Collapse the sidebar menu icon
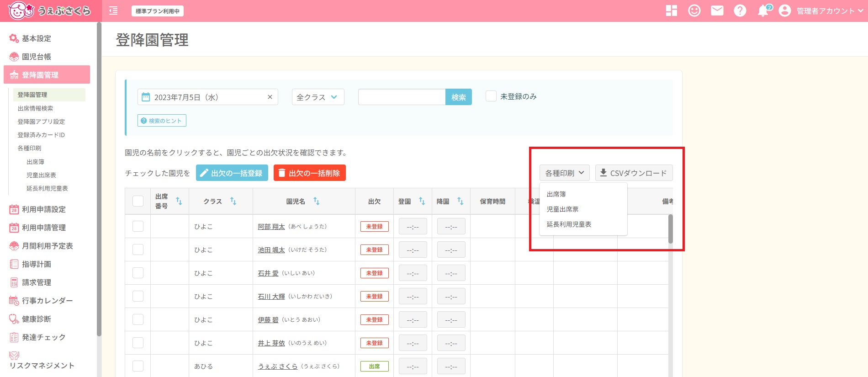Image resolution: width=868 pixels, height=377 pixels. pyautogui.click(x=113, y=11)
